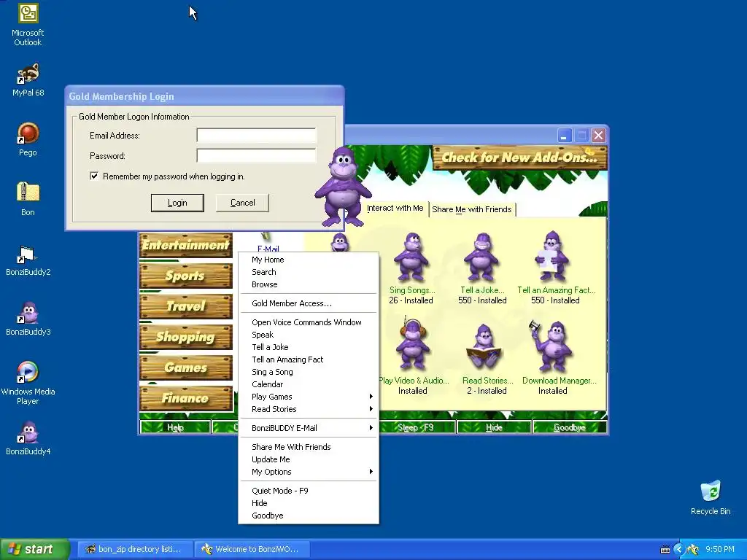Select Gold Member Access menu item

tap(309, 303)
